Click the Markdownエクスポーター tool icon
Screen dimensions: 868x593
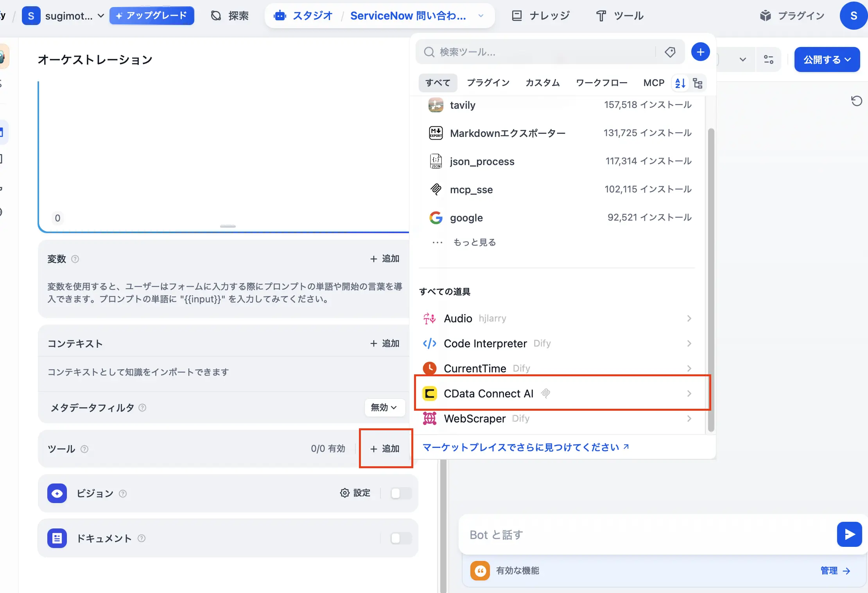click(x=436, y=133)
